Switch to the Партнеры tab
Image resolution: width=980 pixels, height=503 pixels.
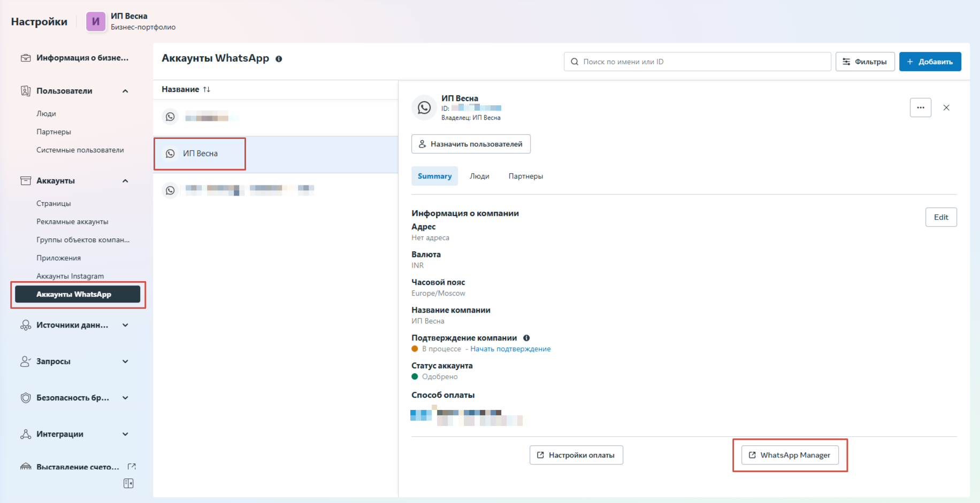pos(525,176)
